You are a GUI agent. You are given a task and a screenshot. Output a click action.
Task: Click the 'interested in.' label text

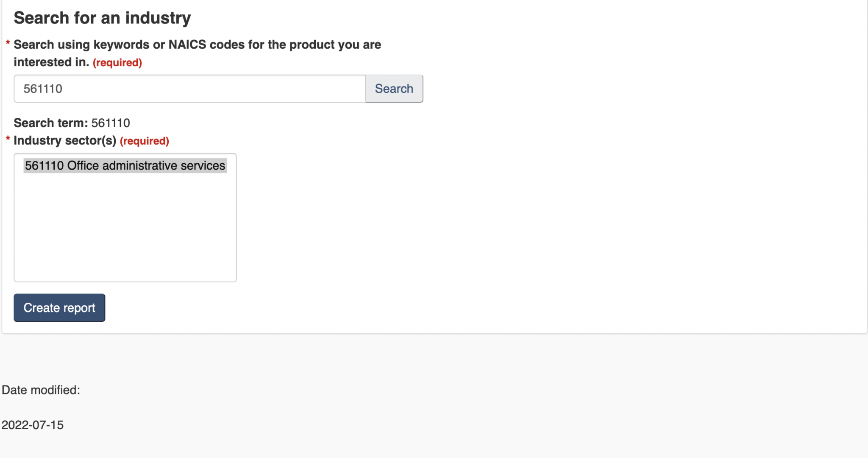coord(51,62)
